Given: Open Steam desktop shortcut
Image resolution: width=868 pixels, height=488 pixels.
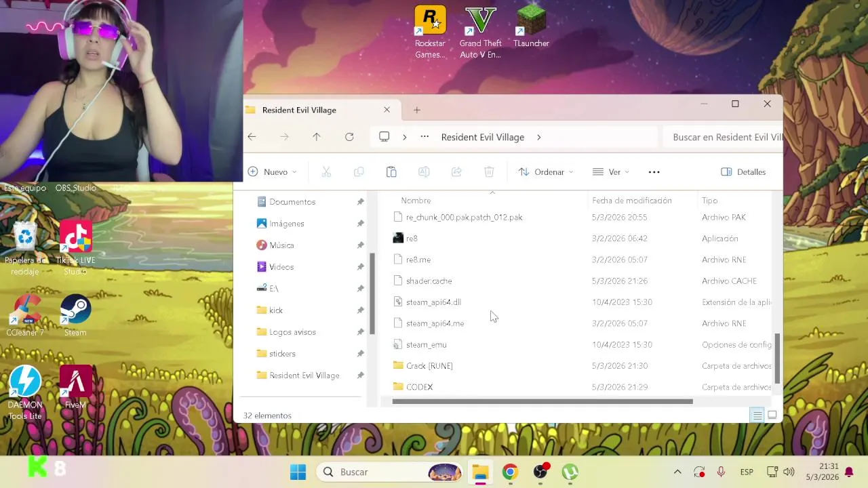Looking at the screenshot, I should (x=75, y=315).
